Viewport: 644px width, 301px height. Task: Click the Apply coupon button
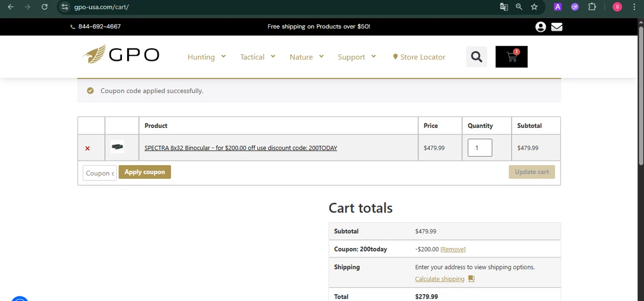pyautogui.click(x=145, y=172)
